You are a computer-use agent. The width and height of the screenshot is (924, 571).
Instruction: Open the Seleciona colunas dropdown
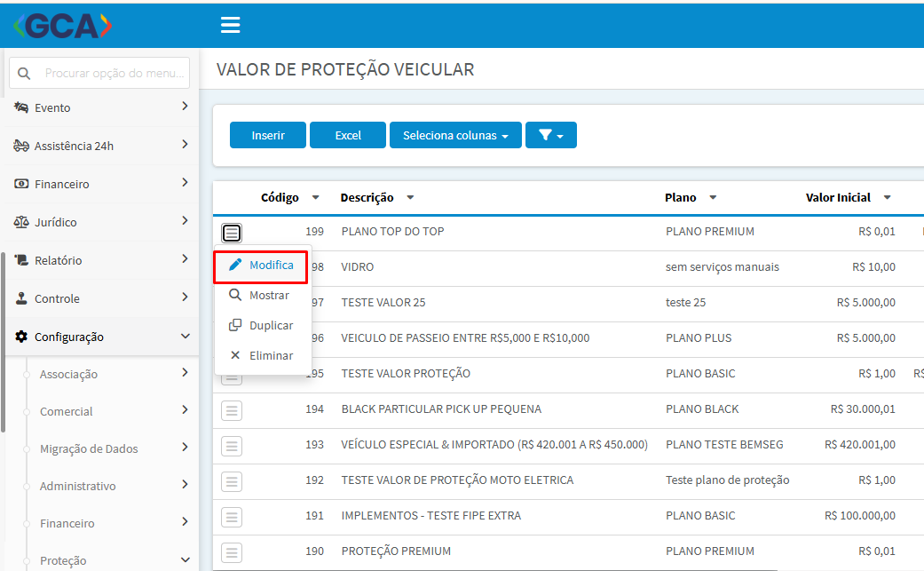pyautogui.click(x=455, y=135)
